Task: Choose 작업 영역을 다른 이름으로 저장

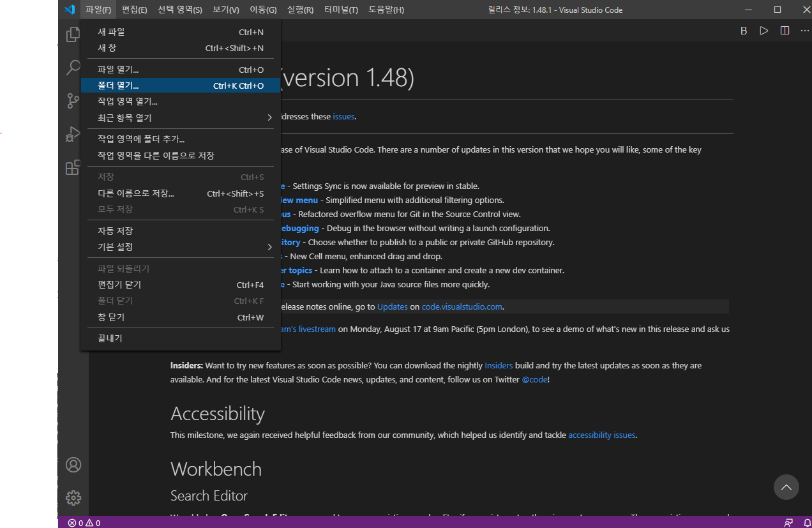Action: coord(181,155)
